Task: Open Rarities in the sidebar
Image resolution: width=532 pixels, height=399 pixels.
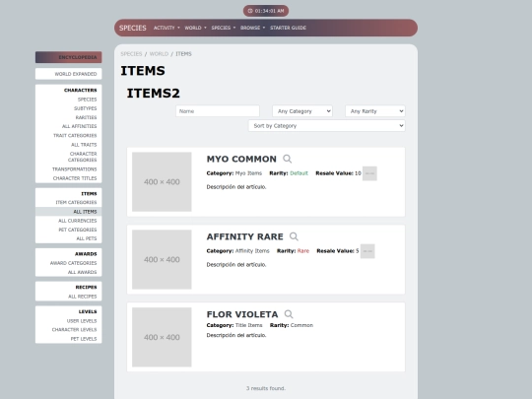Action: pos(86,117)
